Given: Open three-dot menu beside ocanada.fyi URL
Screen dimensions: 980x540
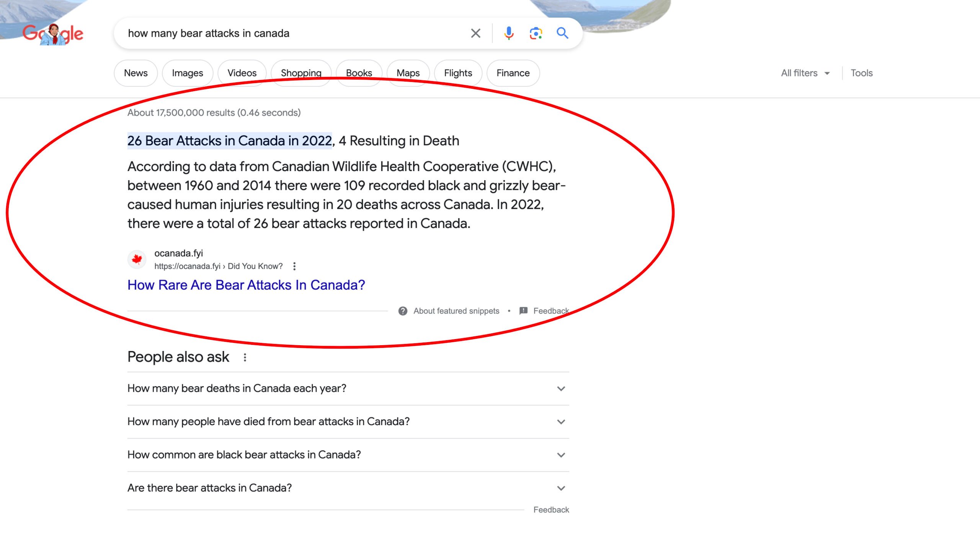Looking at the screenshot, I should click(294, 266).
